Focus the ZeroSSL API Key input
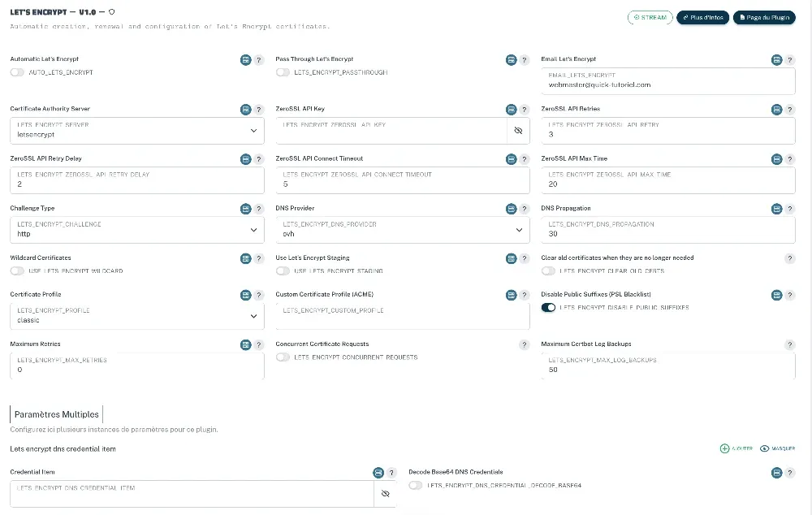812x515 pixels. [391, 131]
